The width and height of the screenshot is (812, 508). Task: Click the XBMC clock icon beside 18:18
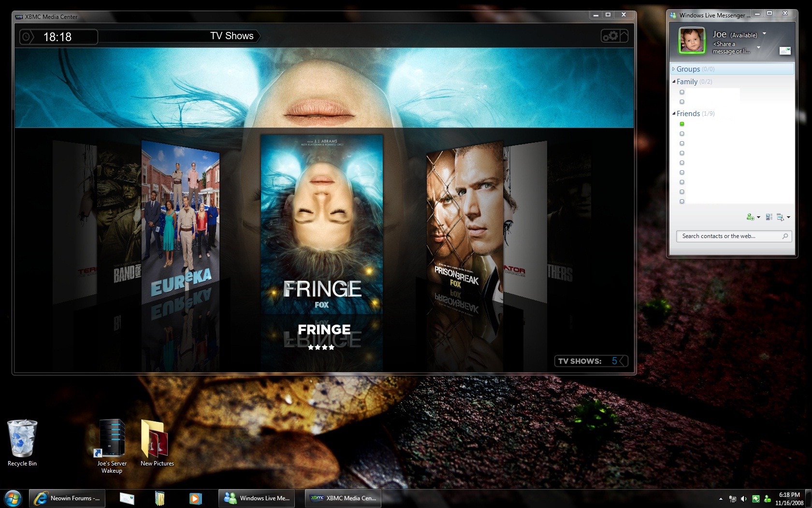[x=27, y=37]
